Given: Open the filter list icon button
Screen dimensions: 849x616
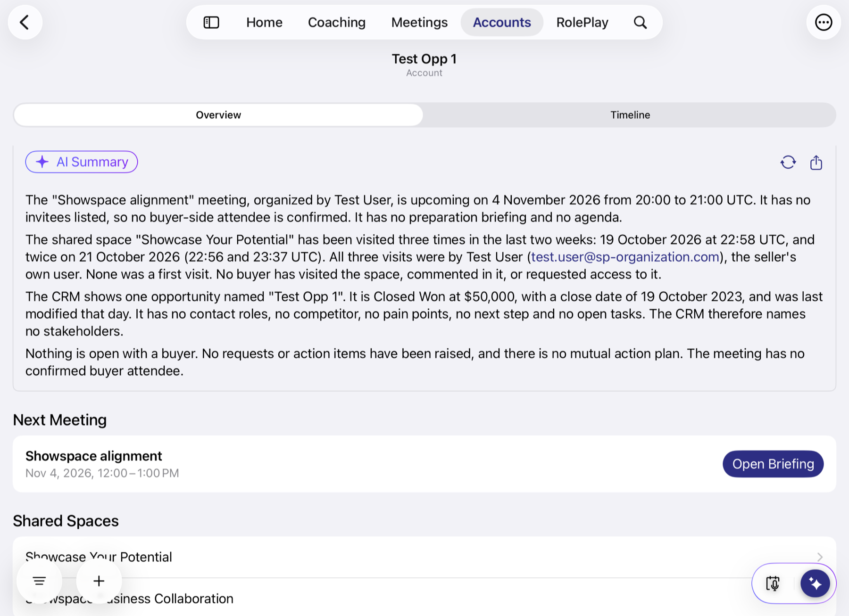Looking at the screenshot, I should (39, 581).
